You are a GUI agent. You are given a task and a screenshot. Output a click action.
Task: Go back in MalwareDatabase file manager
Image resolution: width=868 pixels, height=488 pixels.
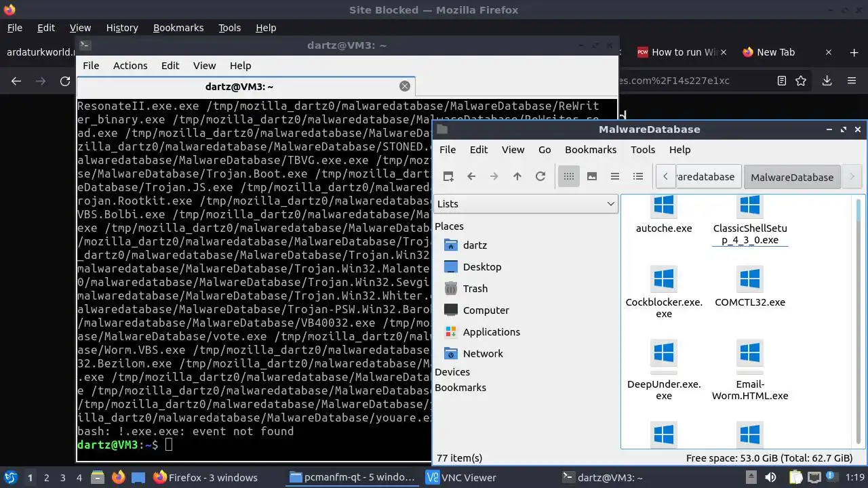471,176
